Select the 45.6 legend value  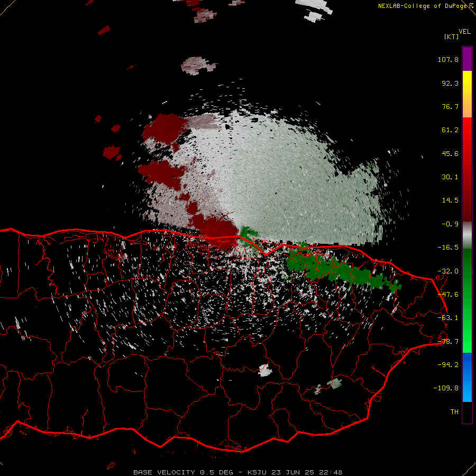tap(450, 153)
